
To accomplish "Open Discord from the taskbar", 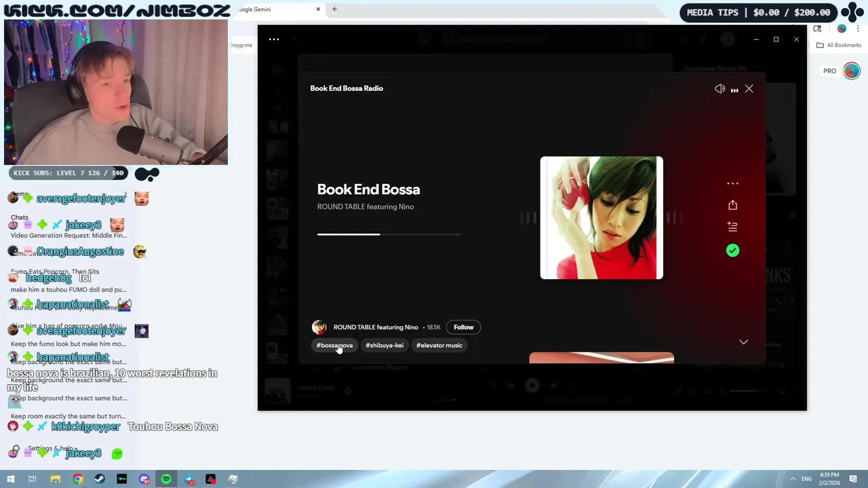I will click(x=144, y=479).
